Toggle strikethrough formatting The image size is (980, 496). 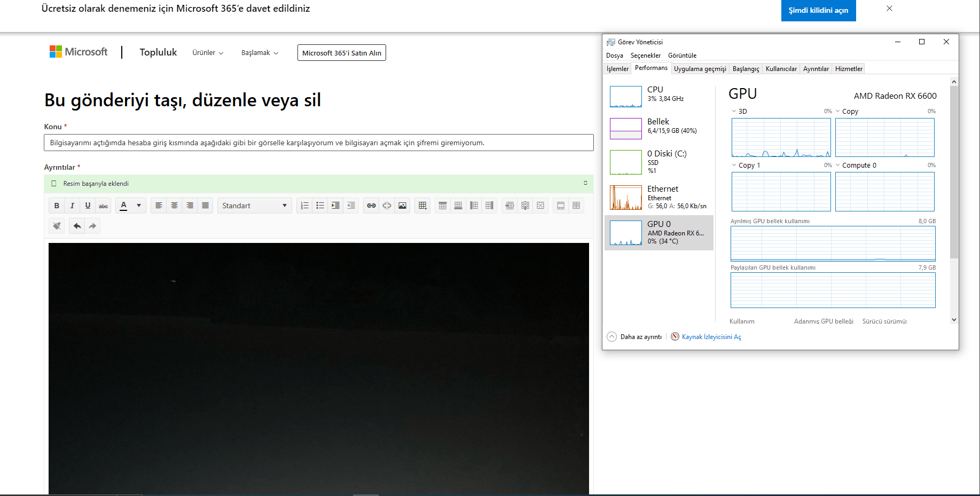point(103,206)
